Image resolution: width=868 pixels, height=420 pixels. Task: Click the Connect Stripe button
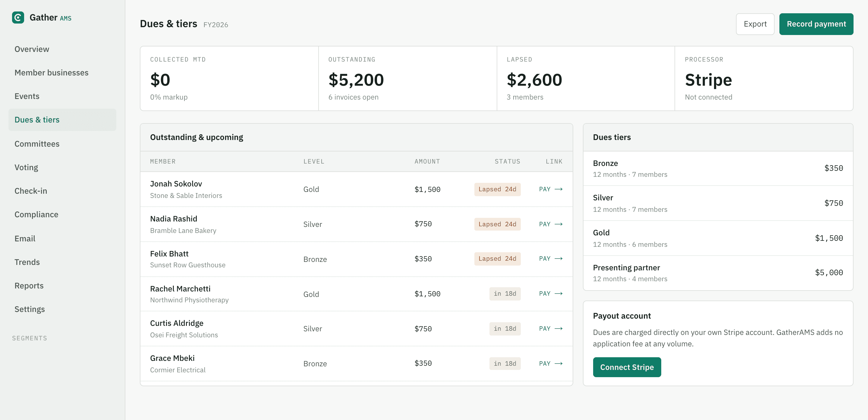[x=627, y=367]
